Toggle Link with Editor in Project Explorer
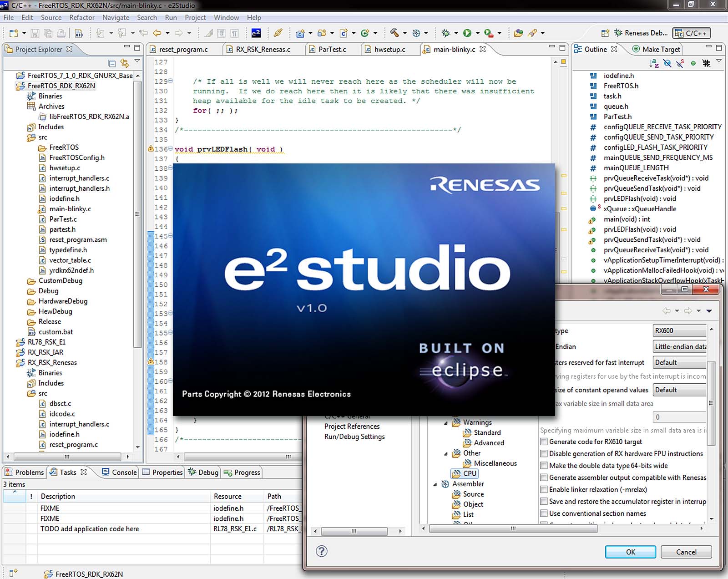 [x=125, y=63]
